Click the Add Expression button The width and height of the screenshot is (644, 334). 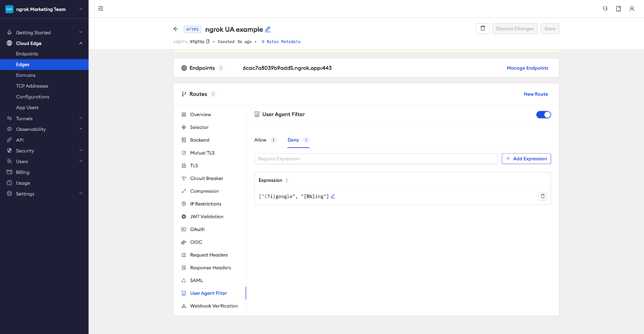point(526,159)
